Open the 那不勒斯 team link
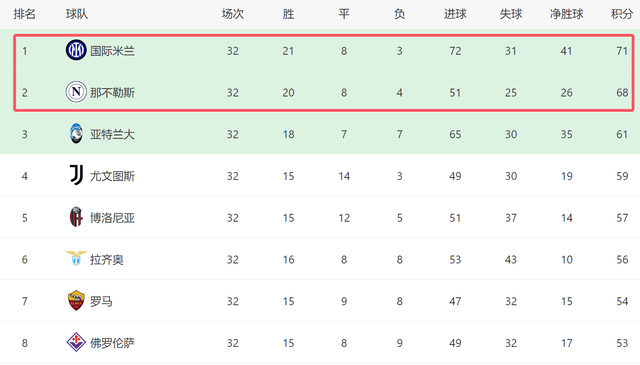The width and height of the screenshot is (640, 365). click(112, 93)
